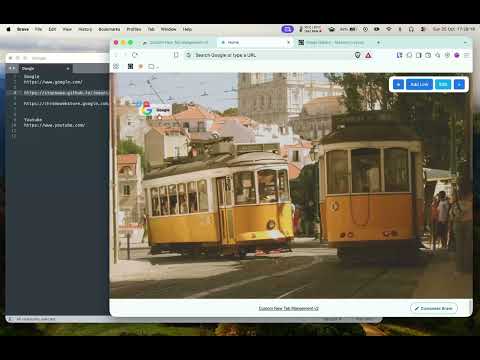Click the Youtube line in editor

point(33,120)
